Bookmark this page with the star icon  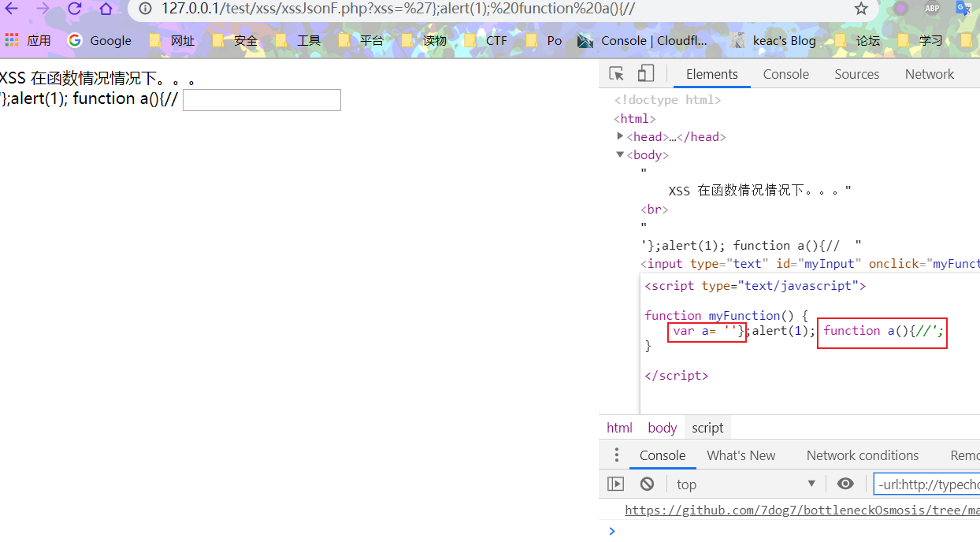pyautogui.click(x=861, y=9)
